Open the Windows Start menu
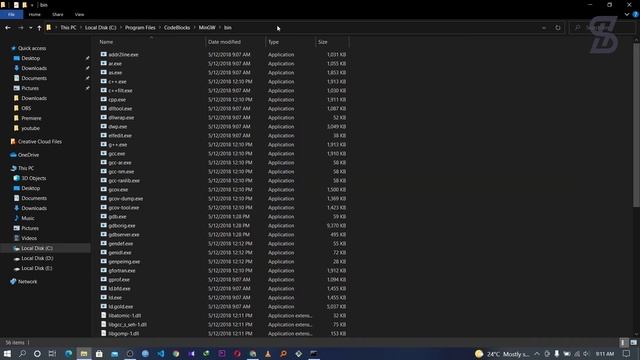640x360 pixels. pyautogui.click(x=7, y=353)
